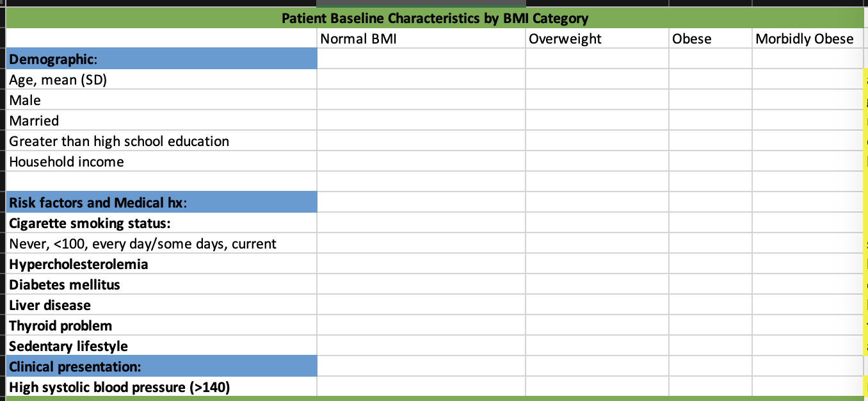Click the Greater than high school education cell

162,142
